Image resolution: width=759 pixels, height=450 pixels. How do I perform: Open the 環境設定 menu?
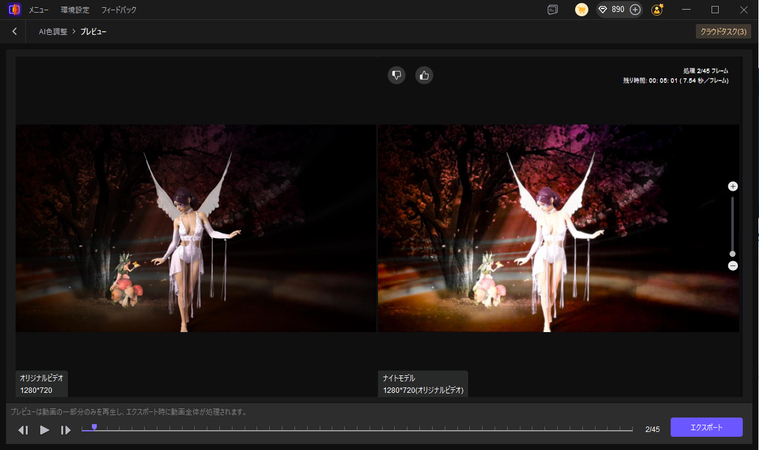[75, 9]
